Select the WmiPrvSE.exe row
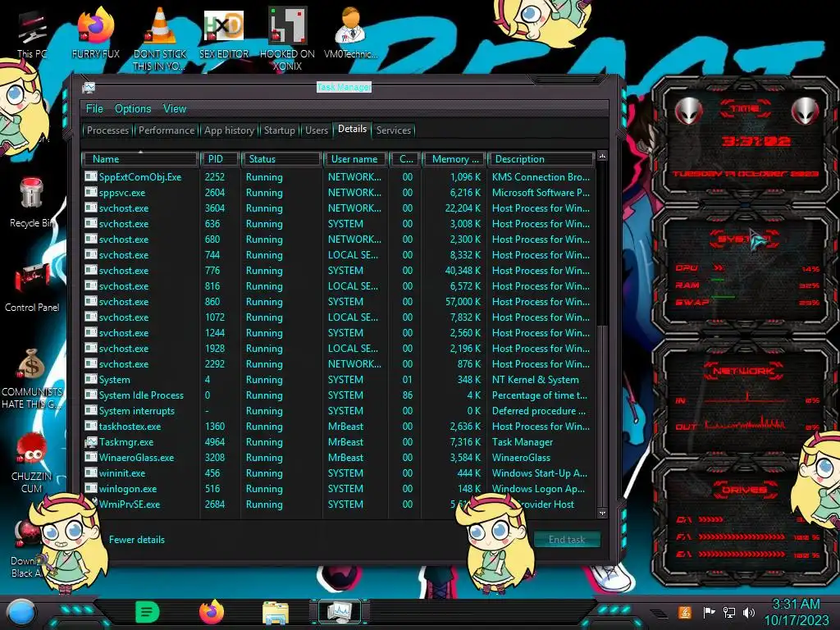The height and width of the screenshot is (630, 840). 339,504
